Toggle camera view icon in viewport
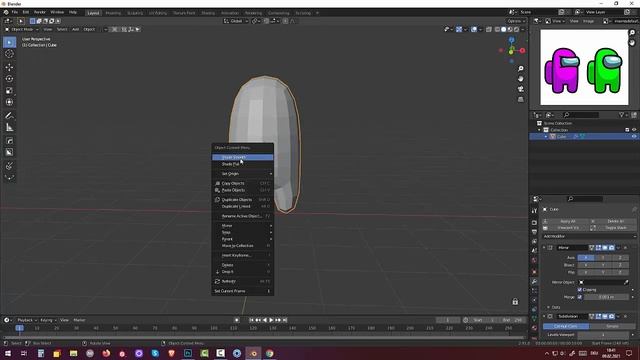This screenshot has width=640, height=360. [x=520, y=89]
